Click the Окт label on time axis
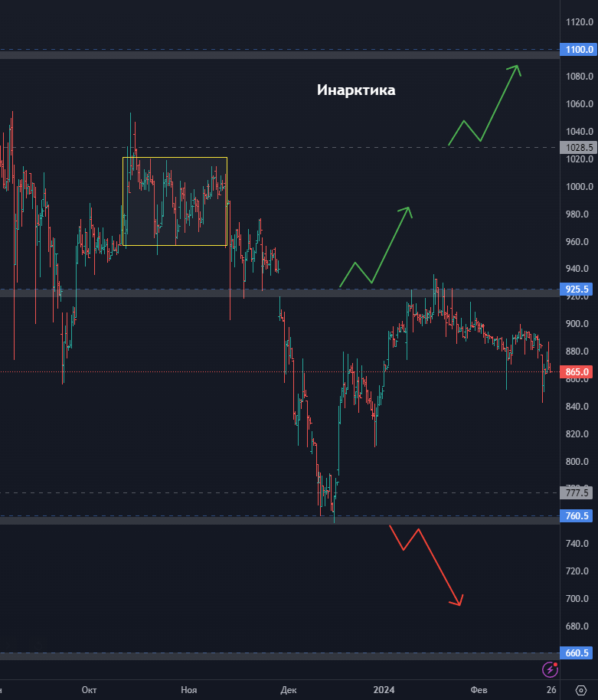 [x=89, y=690]
